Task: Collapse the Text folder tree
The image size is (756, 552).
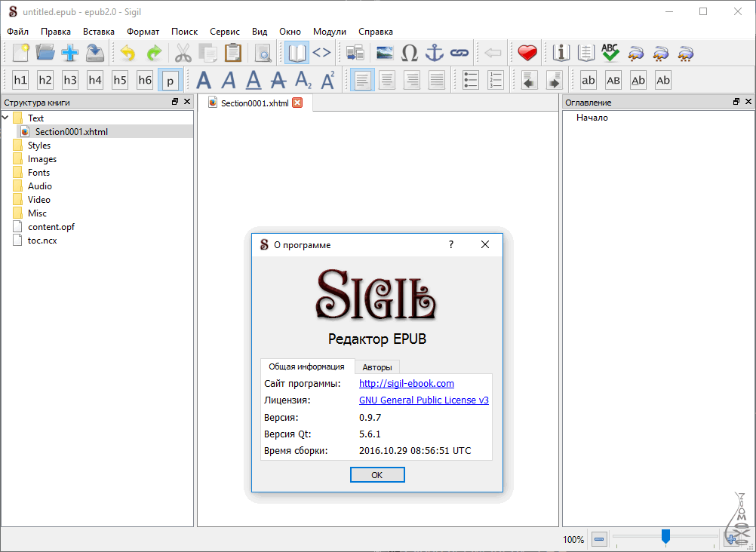Action: point(5,118)
